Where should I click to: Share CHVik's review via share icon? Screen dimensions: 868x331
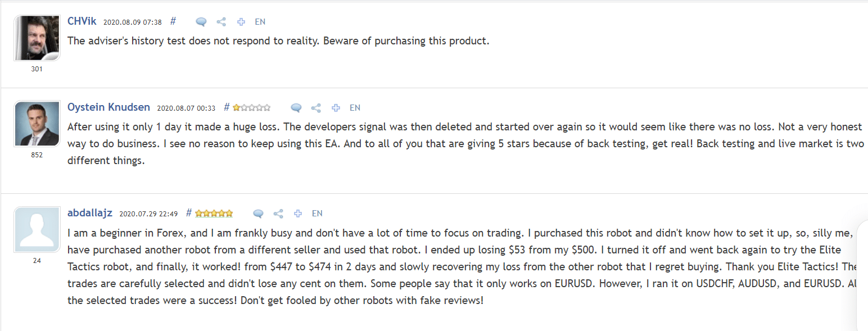[221, 22]
